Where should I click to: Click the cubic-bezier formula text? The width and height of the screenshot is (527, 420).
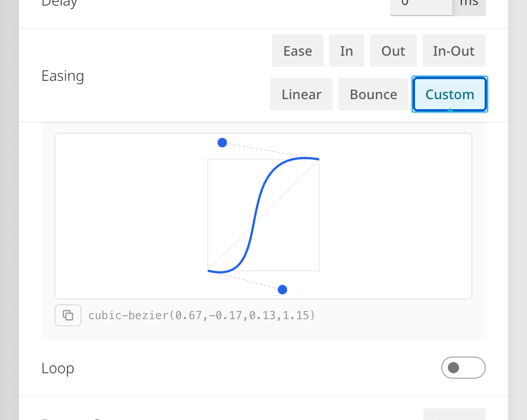[x=201, y=315]
